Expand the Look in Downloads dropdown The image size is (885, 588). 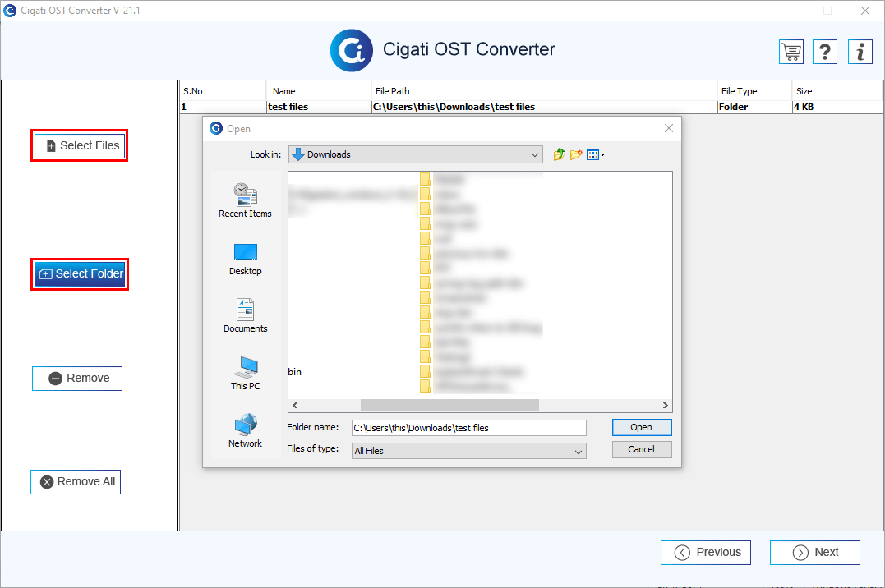pos(416,154)
